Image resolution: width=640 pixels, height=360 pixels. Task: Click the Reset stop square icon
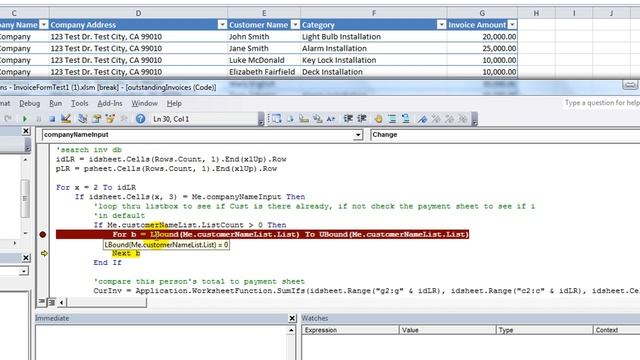coord(52,119)
